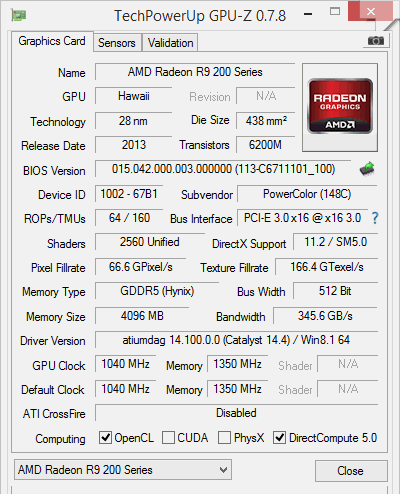Click the ATI CrossFire Disabled field
This screenshot has width=400, height=494.
[236, 413]
